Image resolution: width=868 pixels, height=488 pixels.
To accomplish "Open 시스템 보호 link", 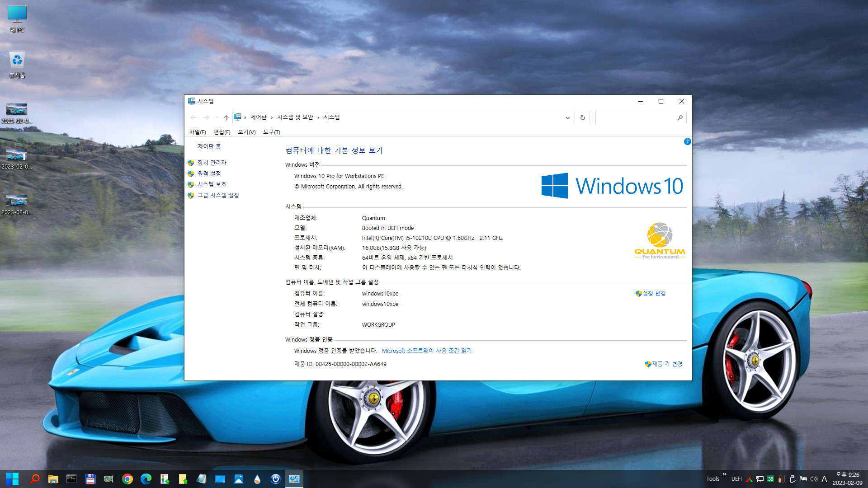I will (x=212, y=184).
